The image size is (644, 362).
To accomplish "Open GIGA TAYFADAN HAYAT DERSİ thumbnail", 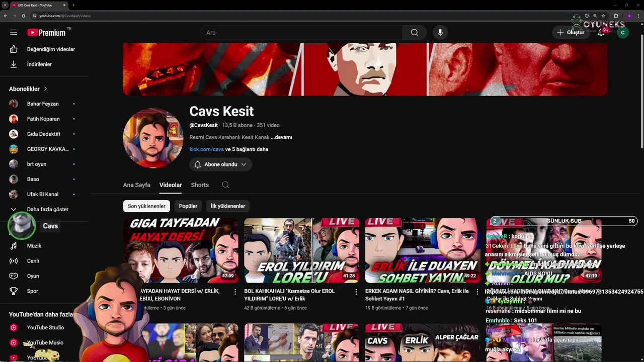I will [x=181, y=250].
